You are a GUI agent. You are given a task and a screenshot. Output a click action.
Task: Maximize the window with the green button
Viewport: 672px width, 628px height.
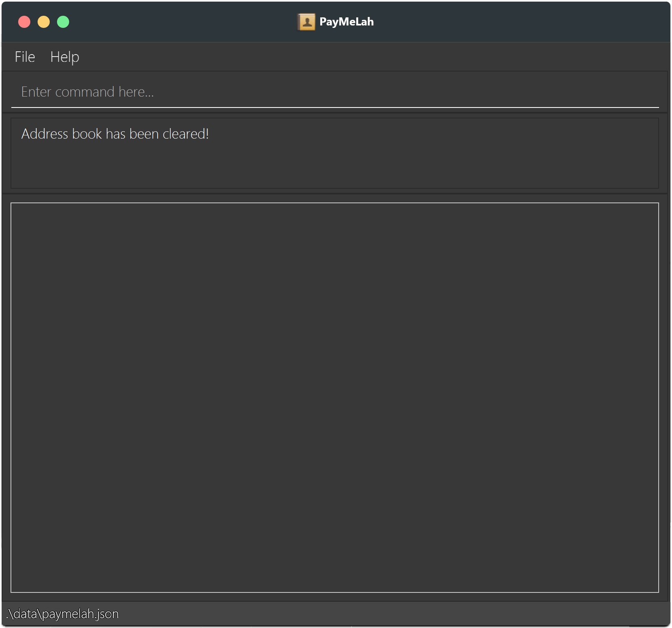tap(63, 22)
